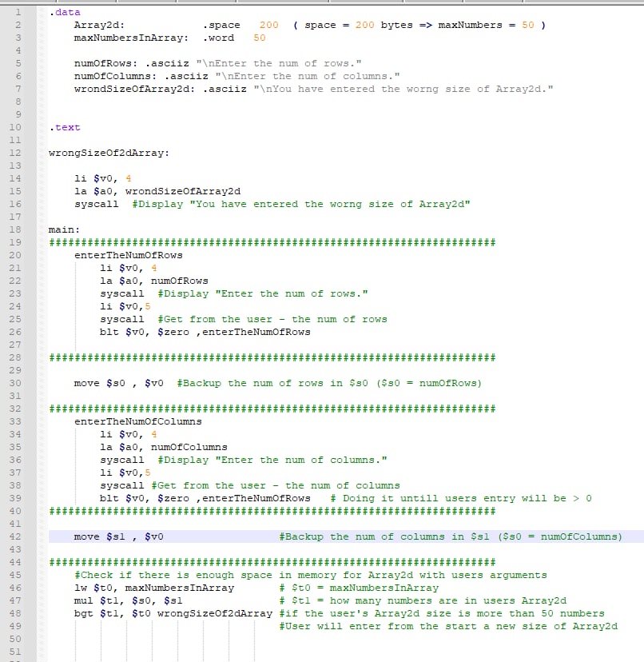Click the move $s0, $v0 instruction on line 30
The height and width of the screenshot is (662, 644).
point(118,383)
